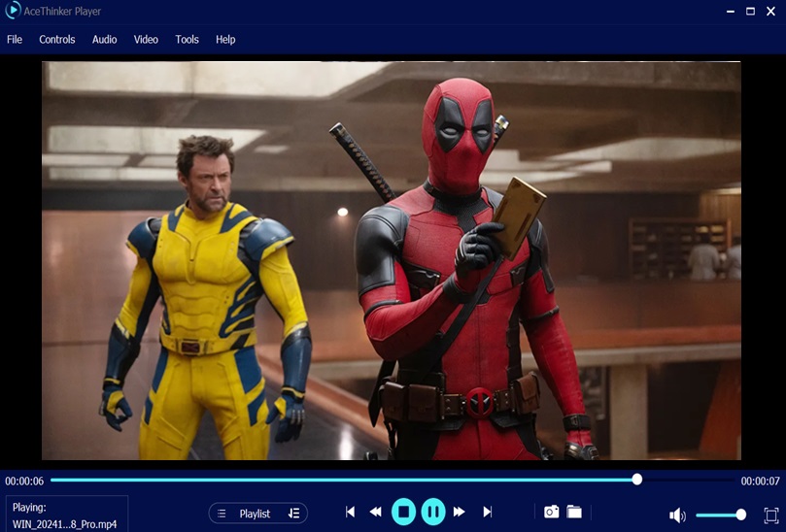Skip to the previous track
Screen dimensions: 786x532
pos(351,512)
